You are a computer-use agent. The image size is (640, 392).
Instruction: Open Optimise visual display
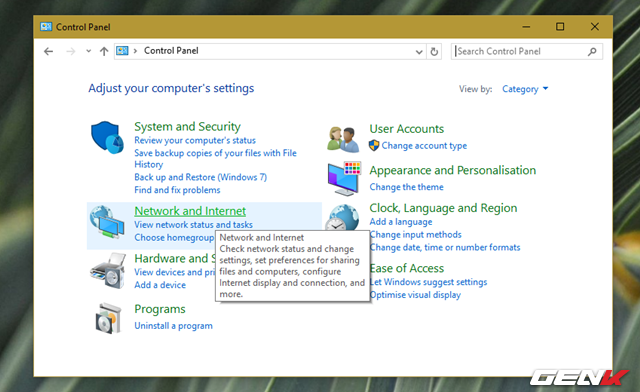[416, 295]
